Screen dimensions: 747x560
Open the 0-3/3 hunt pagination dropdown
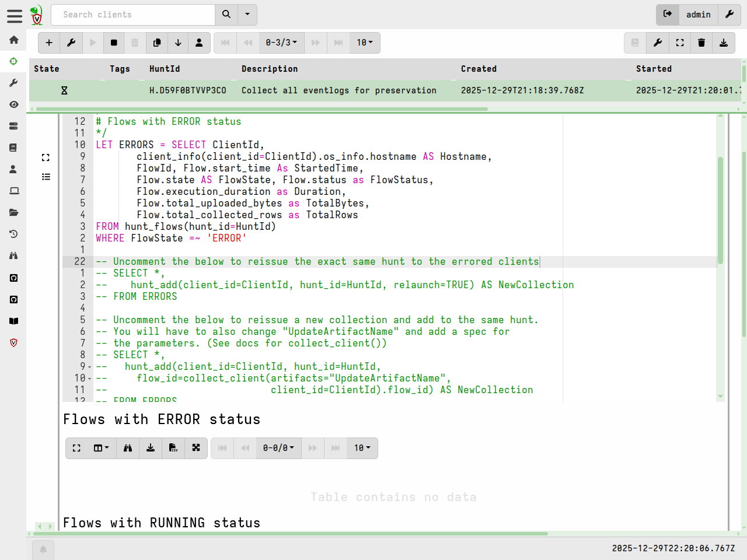(x=282, y=43)
